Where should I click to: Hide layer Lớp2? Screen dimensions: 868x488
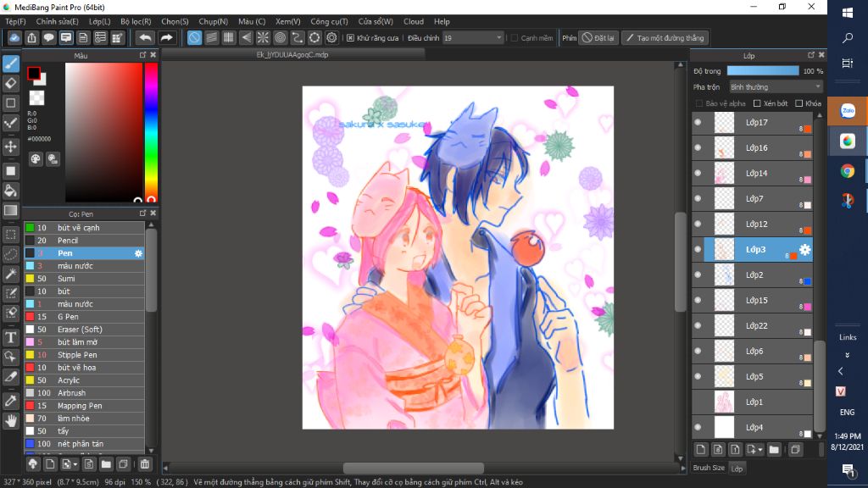click(698, 275)
